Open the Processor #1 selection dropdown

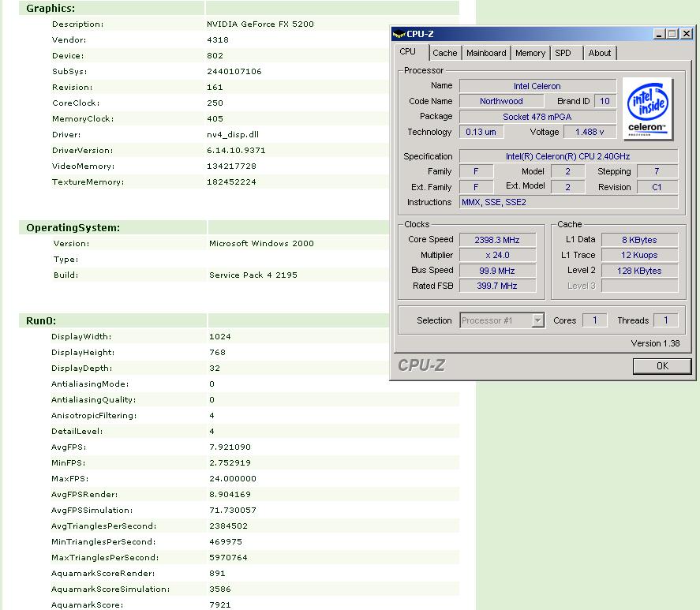point(502,320)
